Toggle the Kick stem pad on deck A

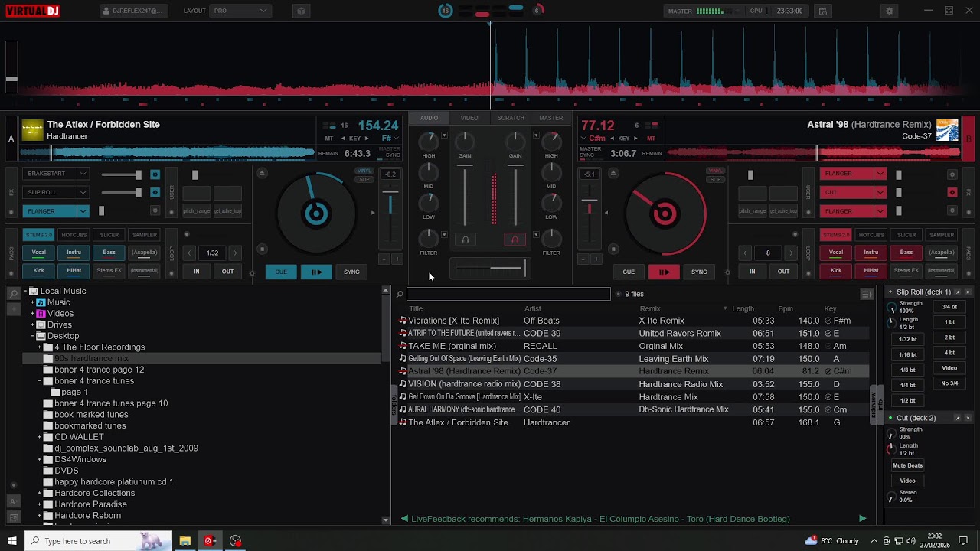pos(38,271)
